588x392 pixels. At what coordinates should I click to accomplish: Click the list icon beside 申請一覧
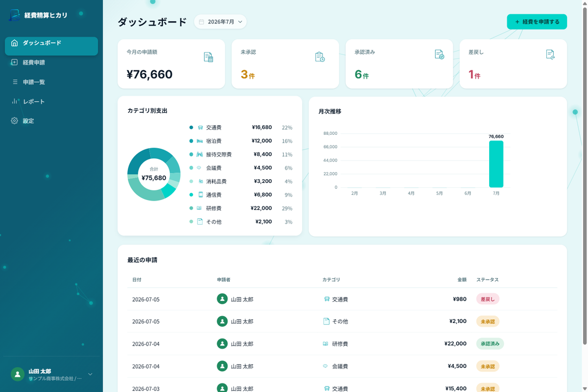tap(15, 82)
